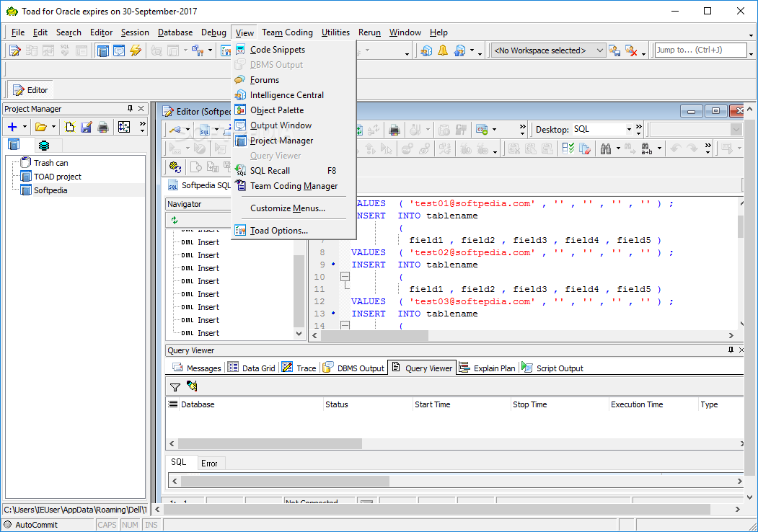Select Code Snippets from the View menu
Image resolution: width=758 pixels, height=532 pixels.
point(294,49)
